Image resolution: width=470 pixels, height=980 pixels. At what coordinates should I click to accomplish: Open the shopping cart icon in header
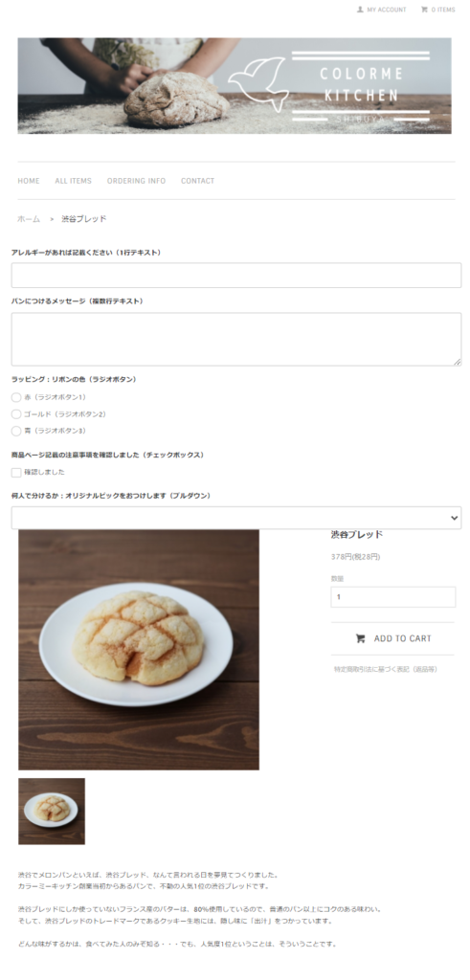tap(424, 10)
